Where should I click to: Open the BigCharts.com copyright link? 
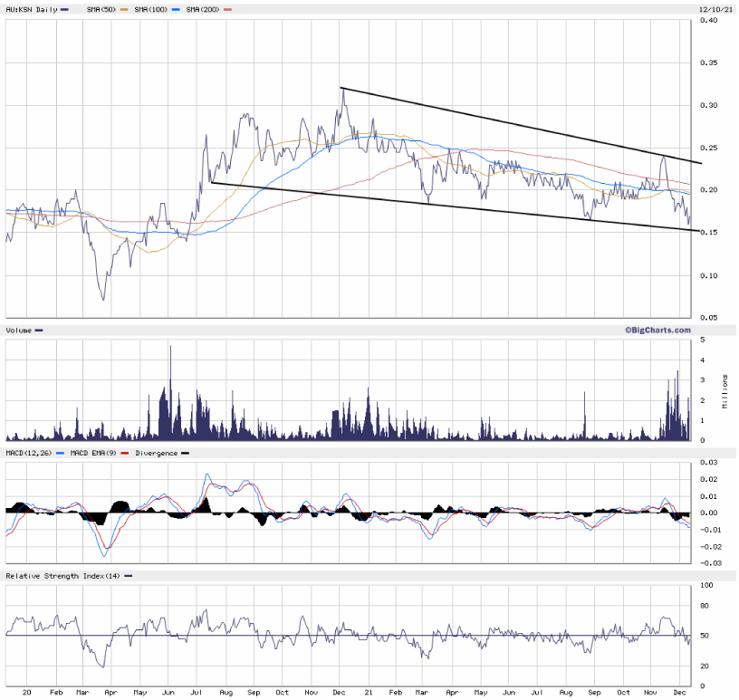[x=657, y=331]
